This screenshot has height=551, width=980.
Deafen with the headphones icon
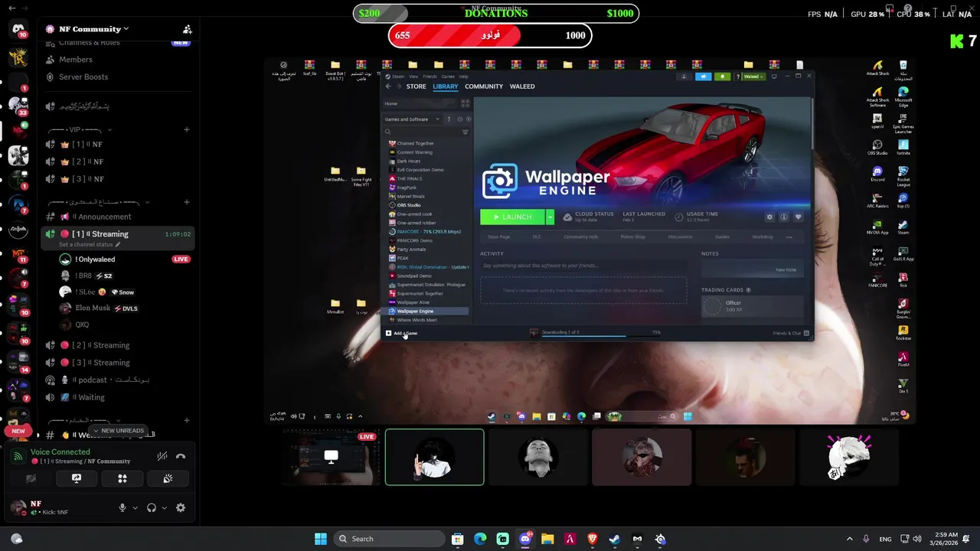[152, 507]
